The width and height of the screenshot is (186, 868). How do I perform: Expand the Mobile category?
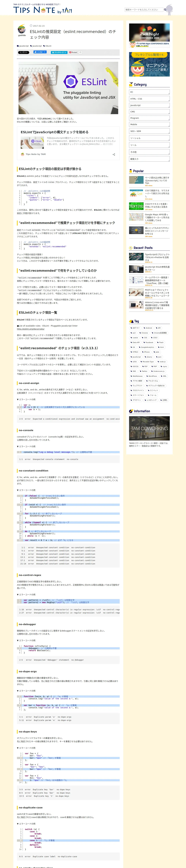point(149,124)
